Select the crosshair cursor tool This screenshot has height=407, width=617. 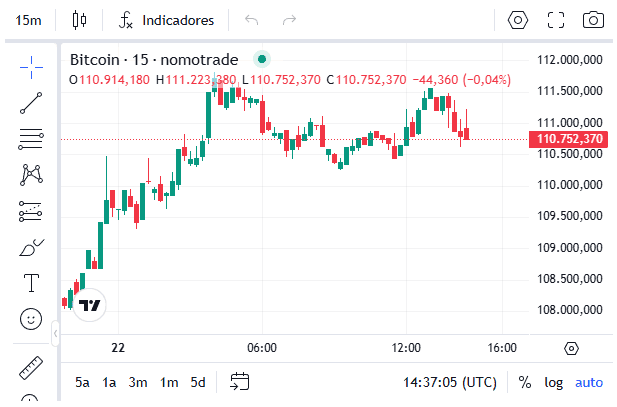(31, 67)
